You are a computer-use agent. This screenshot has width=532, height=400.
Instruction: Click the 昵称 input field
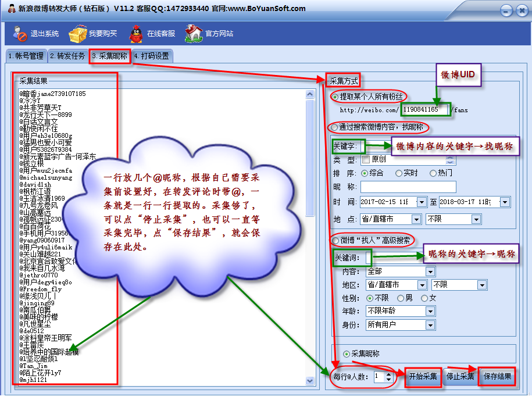coord(408,187)
